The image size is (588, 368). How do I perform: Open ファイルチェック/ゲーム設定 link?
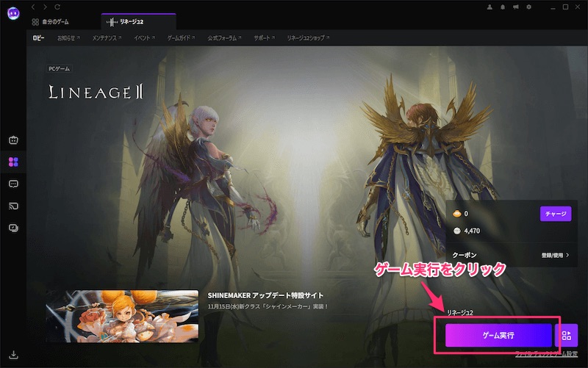(x=546, y=354)
